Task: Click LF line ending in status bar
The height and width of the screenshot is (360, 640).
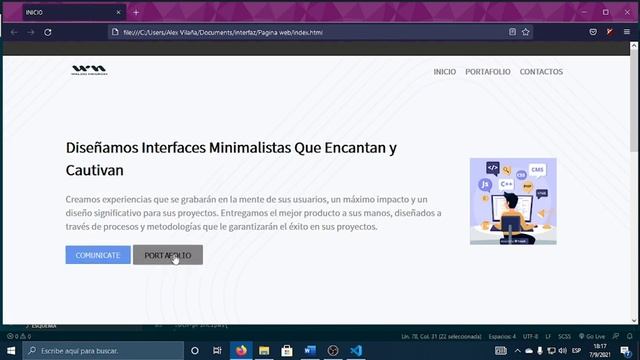Action: point(548,336)
